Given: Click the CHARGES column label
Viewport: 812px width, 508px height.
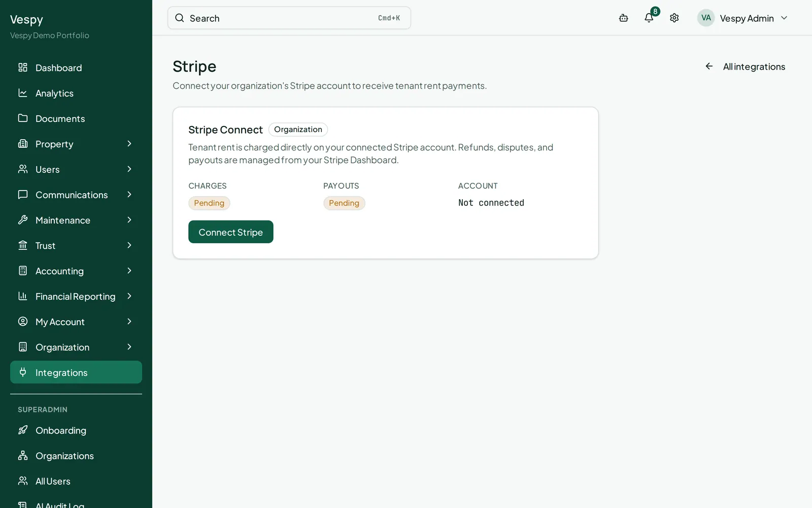Looking at the screenshot, I should (x=208, y=186).
